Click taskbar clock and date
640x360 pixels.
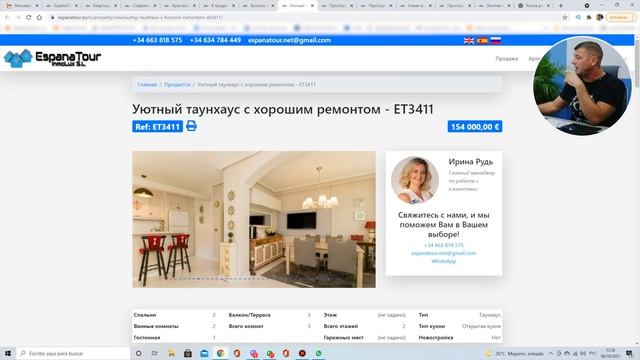611,353
